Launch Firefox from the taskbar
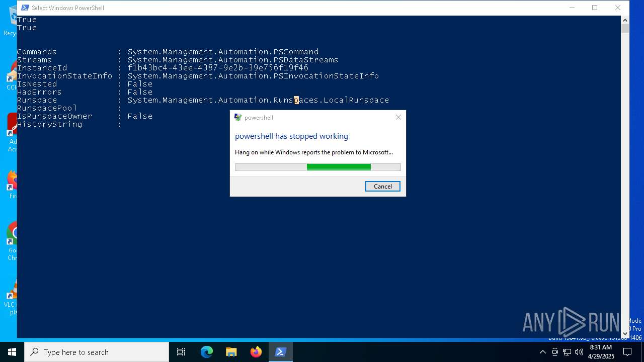 tap(256, 352)
